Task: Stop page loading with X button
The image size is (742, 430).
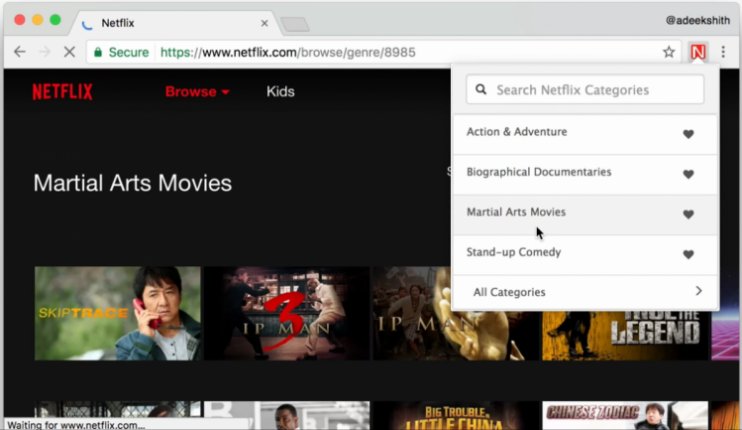Action: (x=70, y=52)
